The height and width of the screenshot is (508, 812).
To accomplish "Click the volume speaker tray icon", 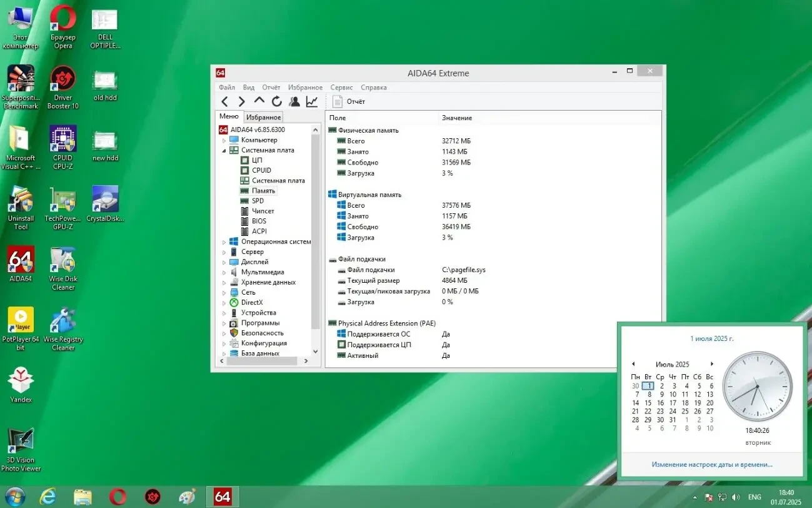I will (735, 497).
